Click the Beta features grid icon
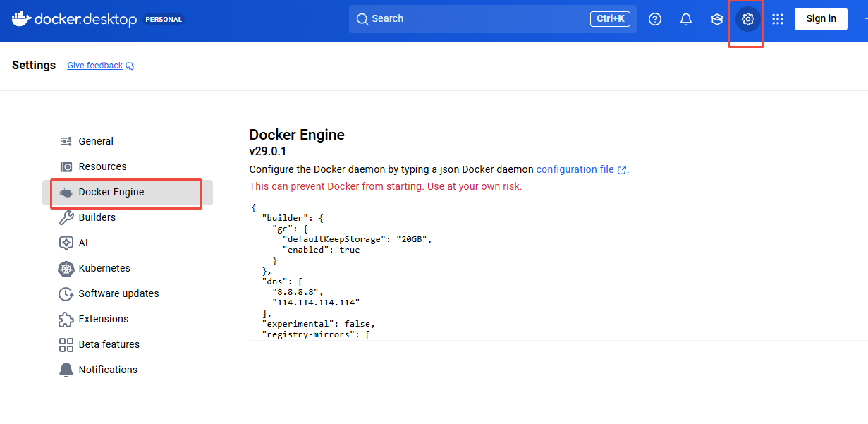Image resolution: width=868 pixels, height=424 pixels. (66, 344)
